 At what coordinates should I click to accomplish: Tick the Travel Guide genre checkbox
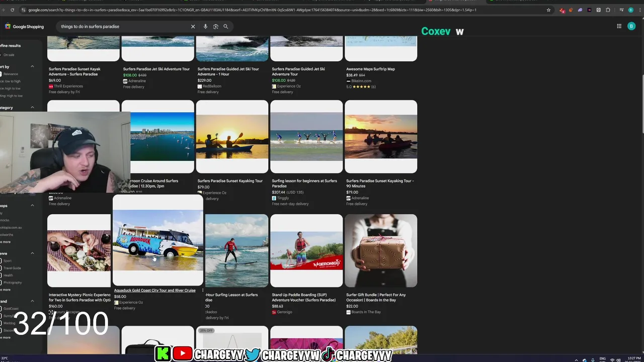[x=1, y=268]
